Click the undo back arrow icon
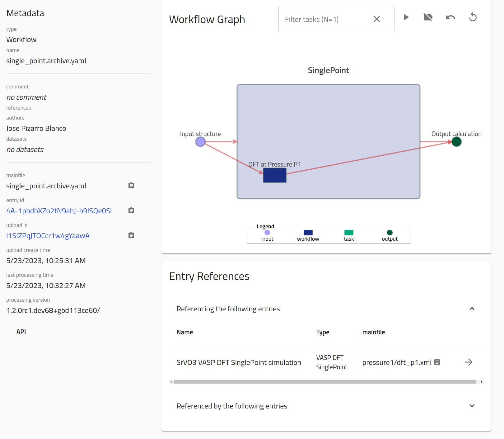Screen dimensions: 504x439 [x=450, y=17]
